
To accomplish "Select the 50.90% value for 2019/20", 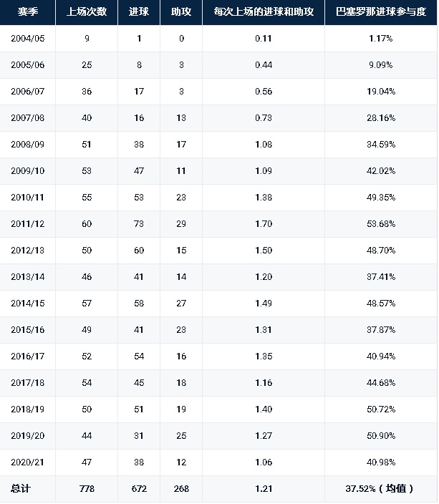I will tap(381, 436).
